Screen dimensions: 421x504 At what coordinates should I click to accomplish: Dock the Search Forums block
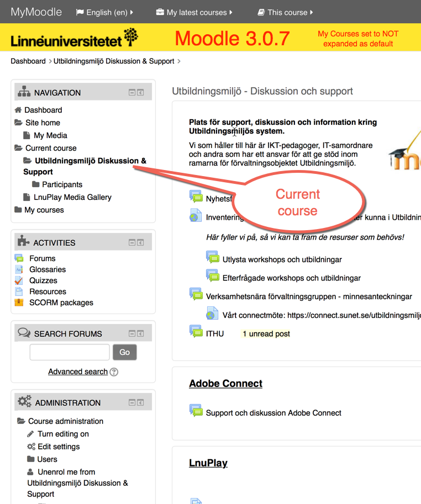click(140, 333)
